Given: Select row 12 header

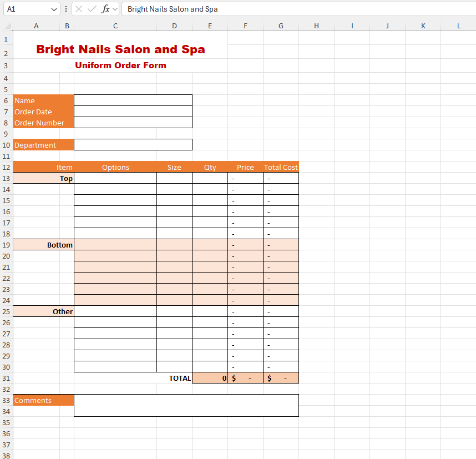Looking at the screenshot, I should (6, 168).
